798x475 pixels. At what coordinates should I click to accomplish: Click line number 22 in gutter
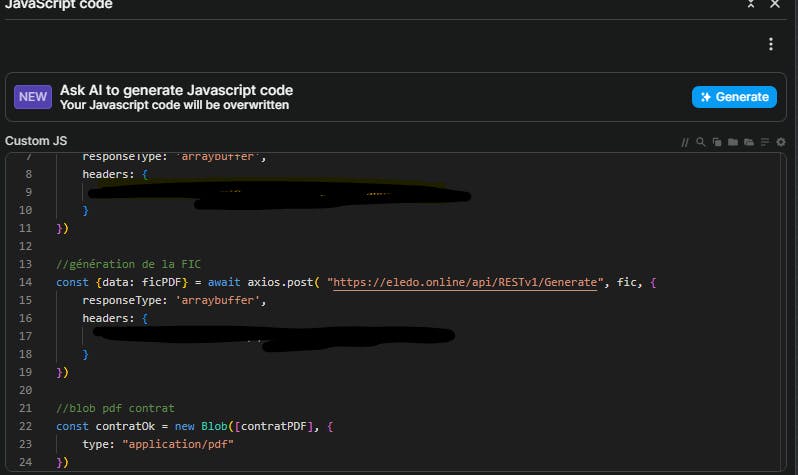[x=25, y=426]
